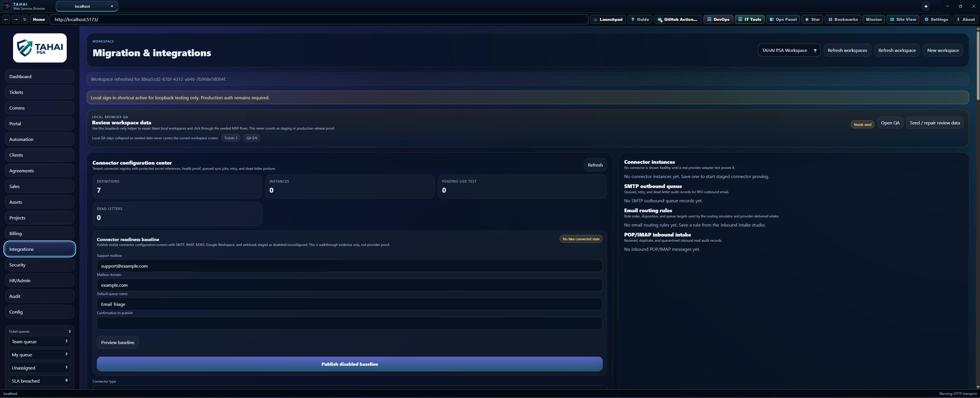Image resolution: width=980 pixels, height=398 pixels.
Task: Open a new browser tab with plus
Action: 926,6
